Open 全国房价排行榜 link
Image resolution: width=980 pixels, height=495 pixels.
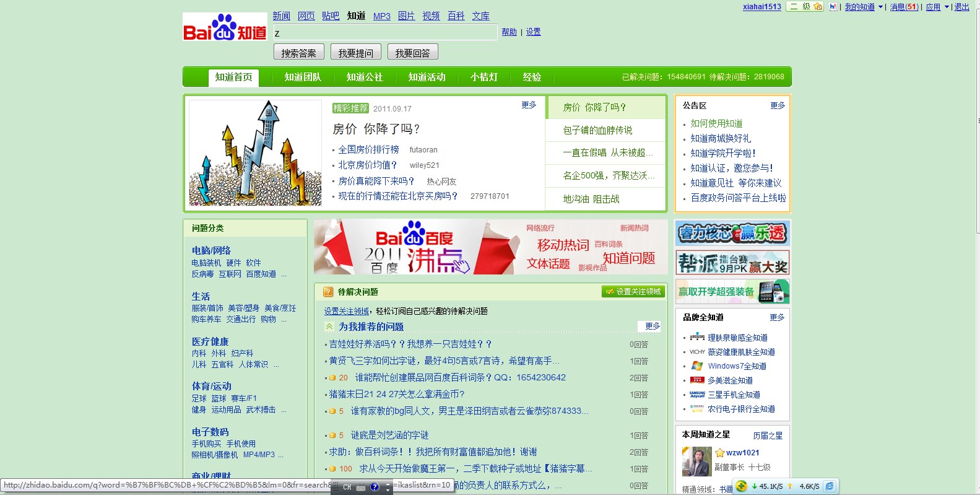[x=368, y=149]
